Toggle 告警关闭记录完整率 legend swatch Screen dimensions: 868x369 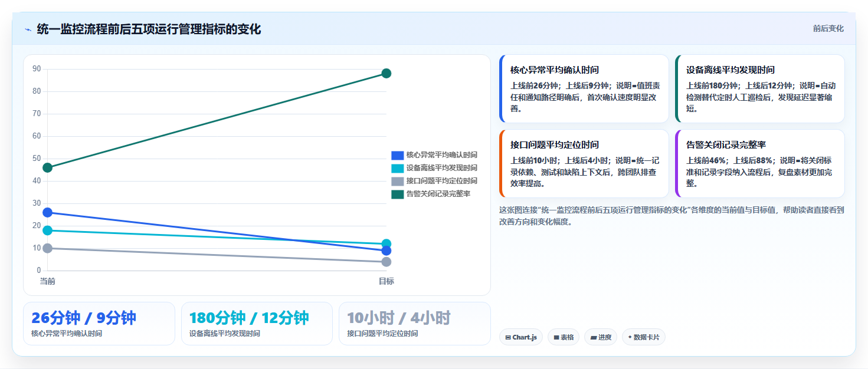[x=397, y=194]
